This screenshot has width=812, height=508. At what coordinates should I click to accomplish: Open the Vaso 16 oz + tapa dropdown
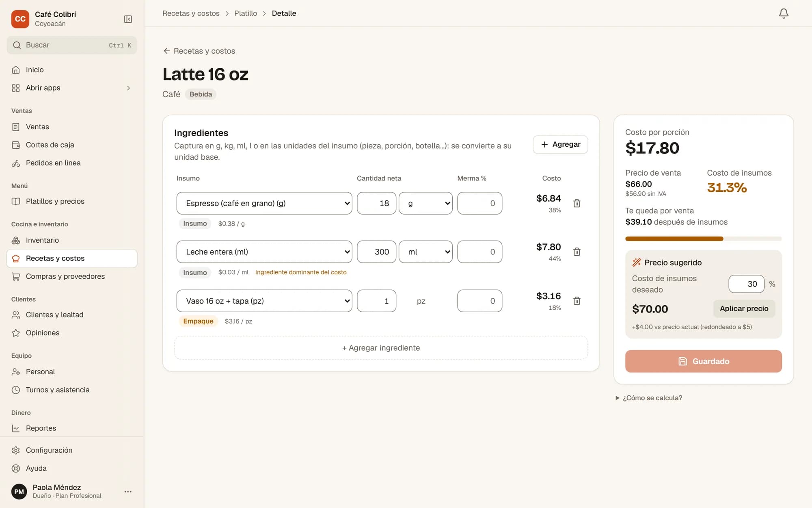[x=264, y=301]
